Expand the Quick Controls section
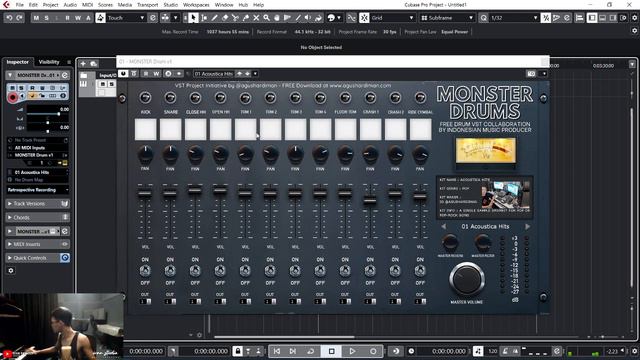 38,258
